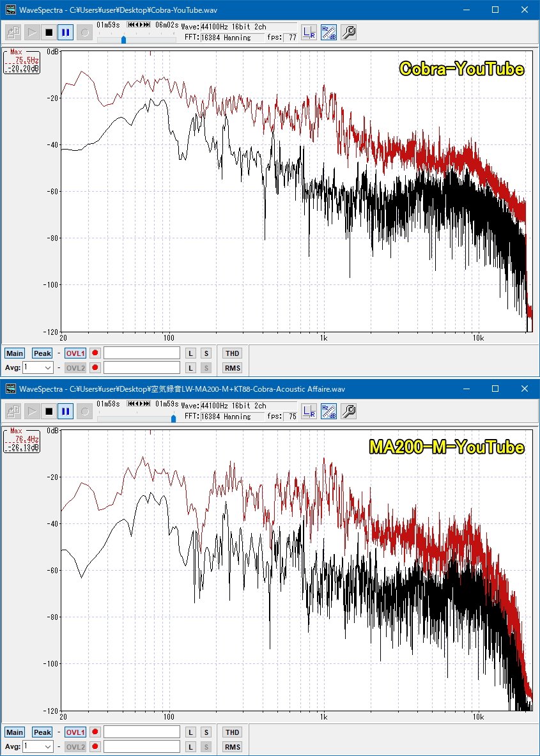Viewport: 540px width, 756px height.
Task: Click RMS button in MA200-M window
Action: [x=232, y=747]
